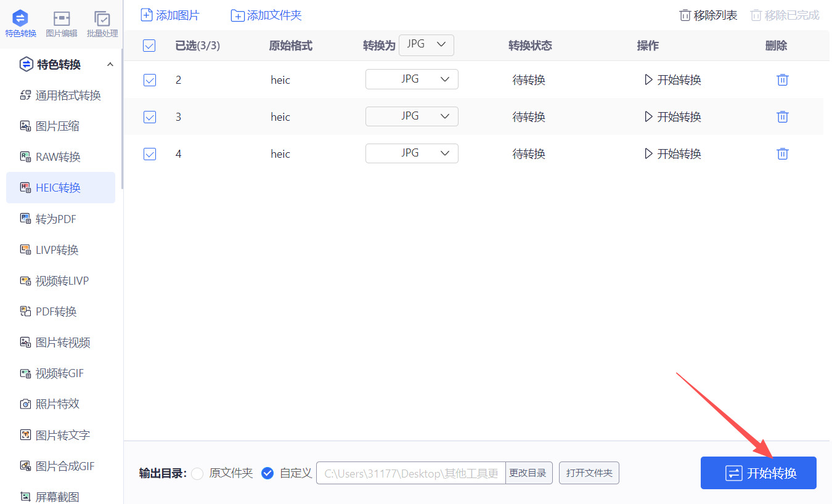Click play icon for file 4

click(x=648, y=153)
